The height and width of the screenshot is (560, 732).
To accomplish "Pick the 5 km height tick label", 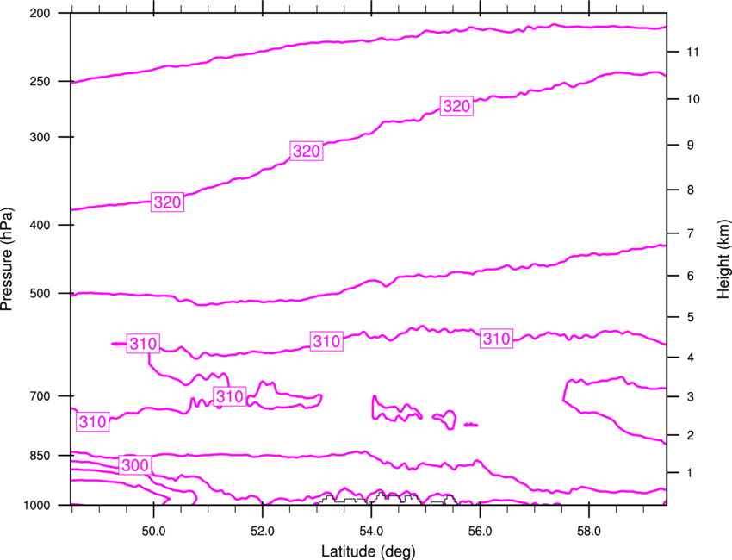I will coord(690,317).
